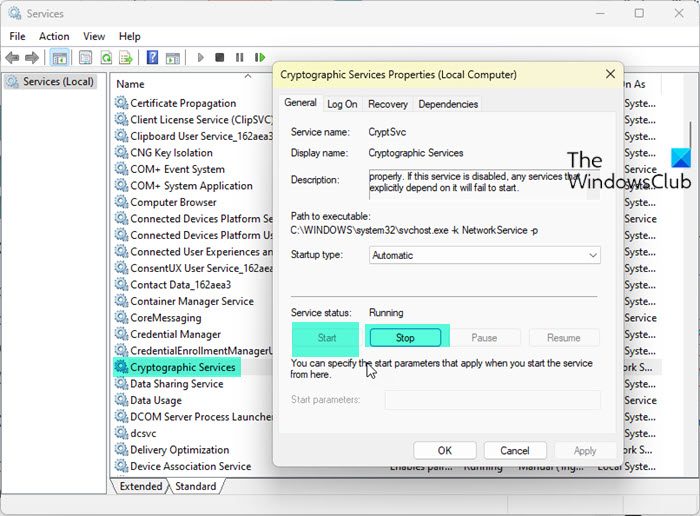Open the Help menu
The width and height of the screenshot is (700, 516).
129,36
